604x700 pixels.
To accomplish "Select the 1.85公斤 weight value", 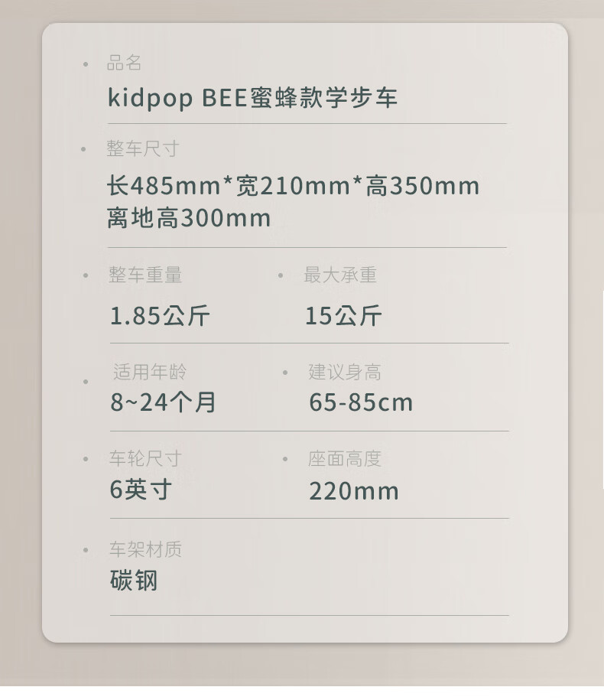I will 160,316.
